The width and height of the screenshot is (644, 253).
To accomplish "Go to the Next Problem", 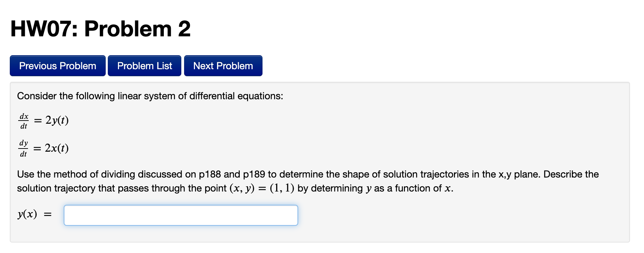I will tap(223, 66).
